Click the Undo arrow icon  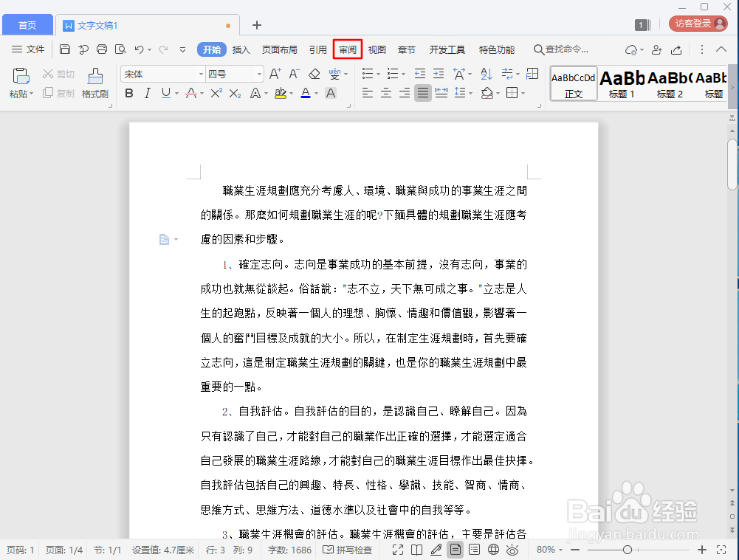point(139,49)
